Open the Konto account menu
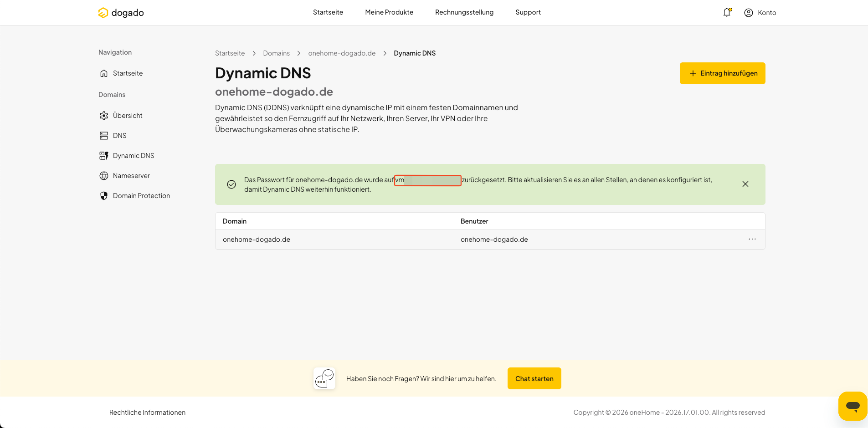This screenshot has width=868, height=428. (x=760, y=13)
